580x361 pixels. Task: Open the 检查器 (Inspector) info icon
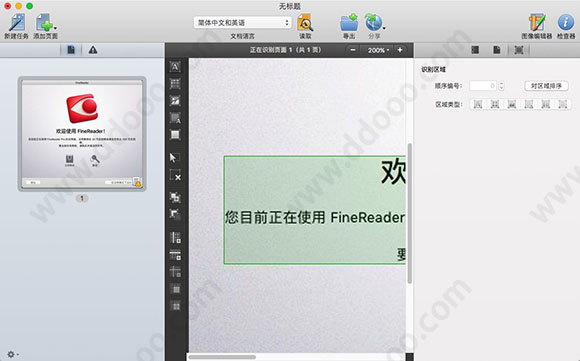(x=566, y=23)
